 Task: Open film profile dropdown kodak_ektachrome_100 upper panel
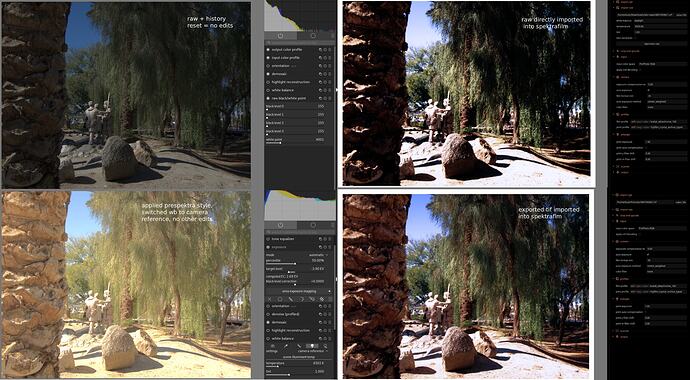[659, 121]
